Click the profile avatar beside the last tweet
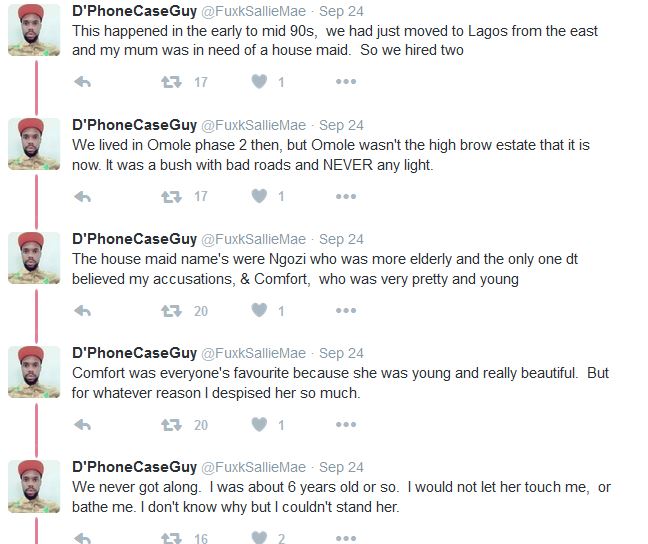 coord(34,486)
